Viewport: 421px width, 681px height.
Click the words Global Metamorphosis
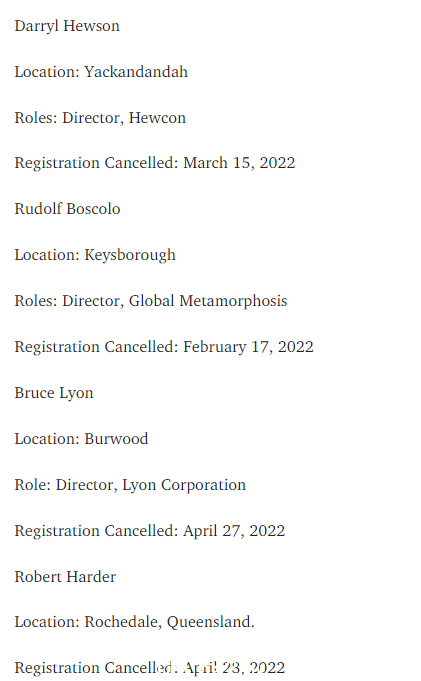tap(209, 301)
